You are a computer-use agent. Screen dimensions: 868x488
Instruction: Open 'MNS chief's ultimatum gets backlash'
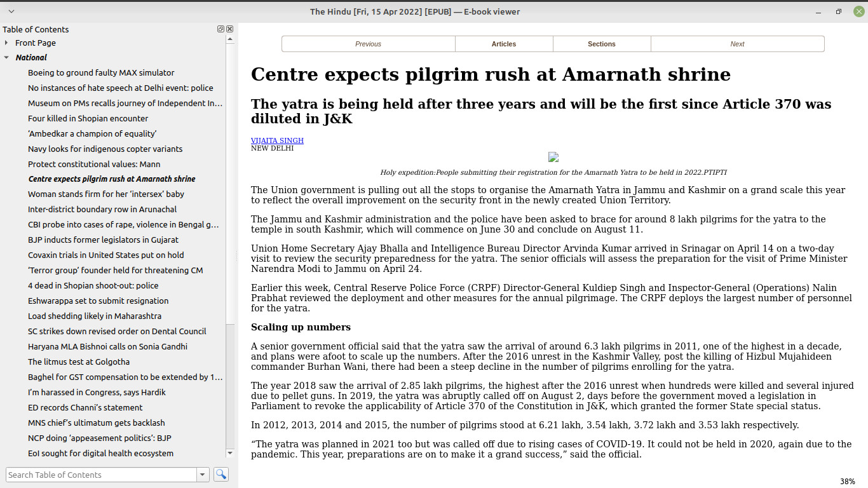point(97,423)
